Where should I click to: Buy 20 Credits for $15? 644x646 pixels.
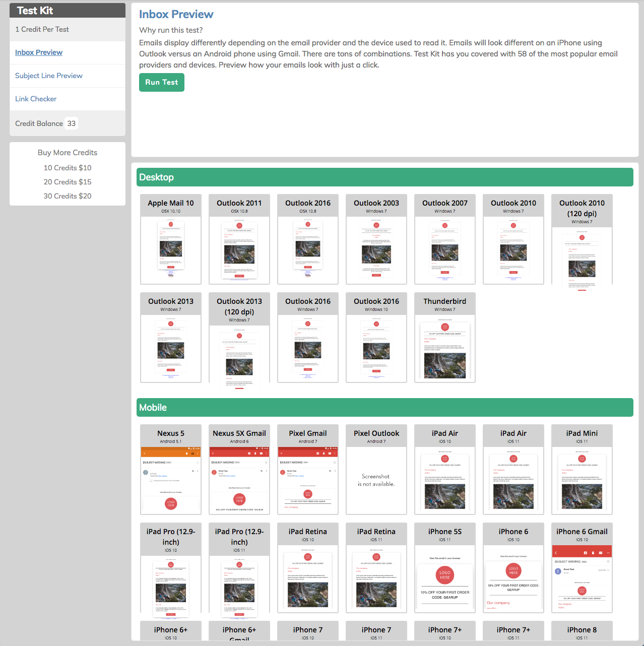point(68,182)
